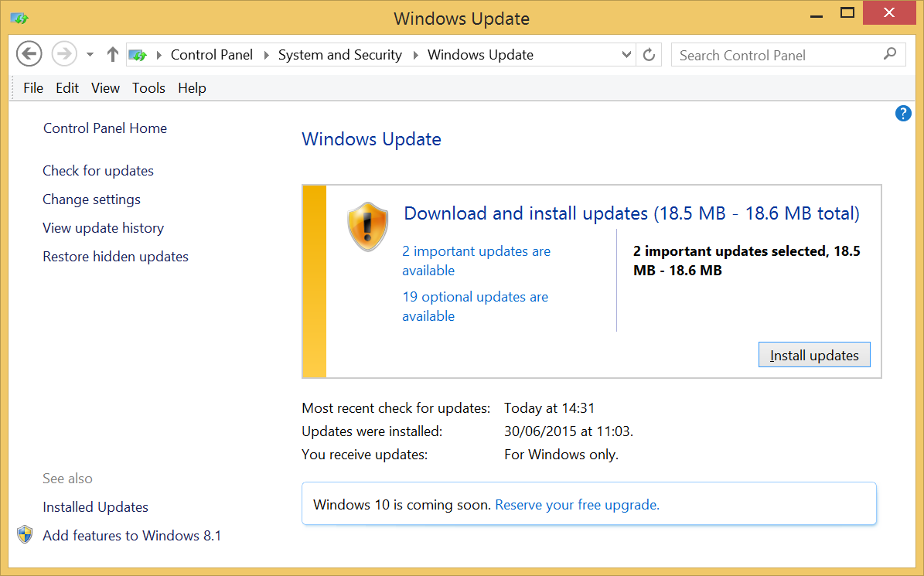Click the 'Today at 14:31' value
924x576 pixels.
[549, 408]
